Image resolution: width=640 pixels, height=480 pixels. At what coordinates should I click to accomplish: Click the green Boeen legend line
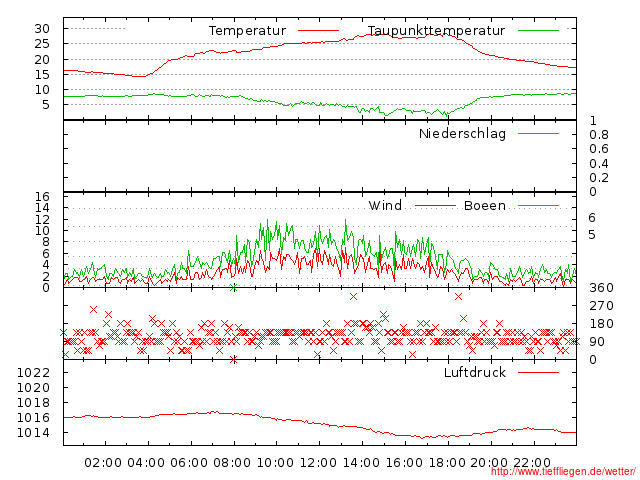(538, 206)
